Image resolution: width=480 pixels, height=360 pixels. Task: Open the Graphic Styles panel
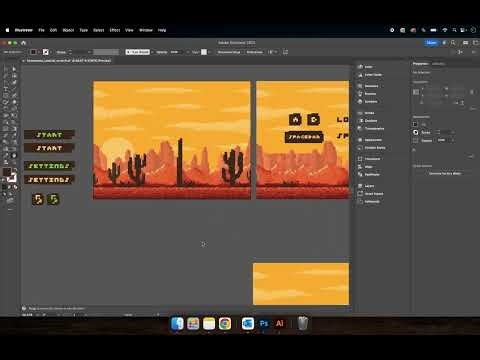pos(371,147)
